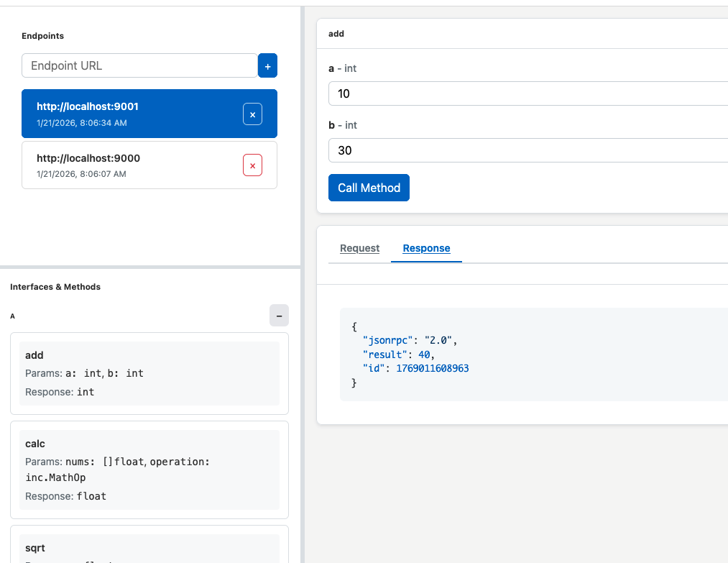Select the http://localhost:9001 endpoint
This screenshot has height=563, width=728.
point(129,114)
